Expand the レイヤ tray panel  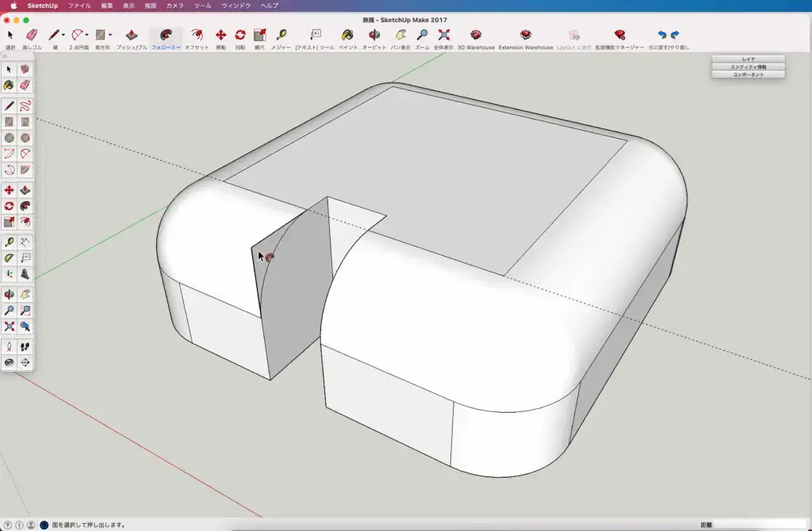point(749,59)
